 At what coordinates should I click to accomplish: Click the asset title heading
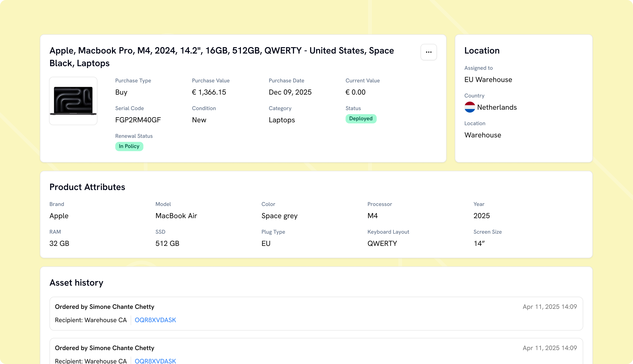coord(222,57)
